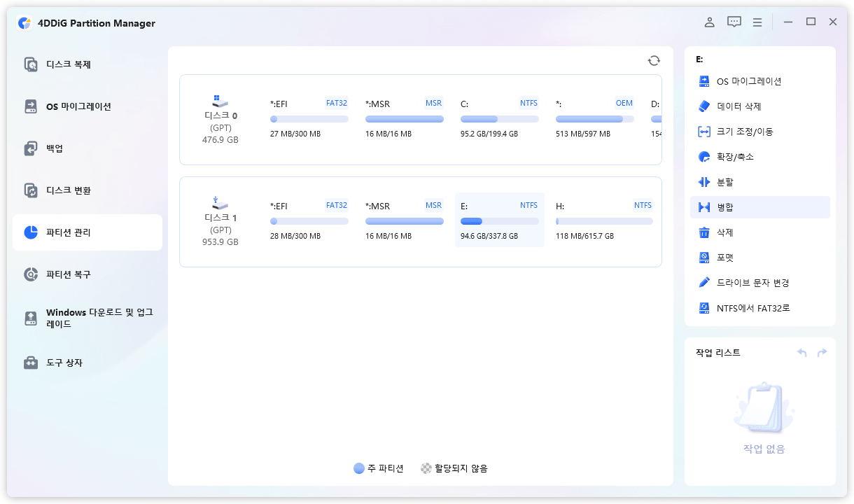Open the hamburger menu icon
This screenshot has height=504, width=854.
tap(757, 22)
